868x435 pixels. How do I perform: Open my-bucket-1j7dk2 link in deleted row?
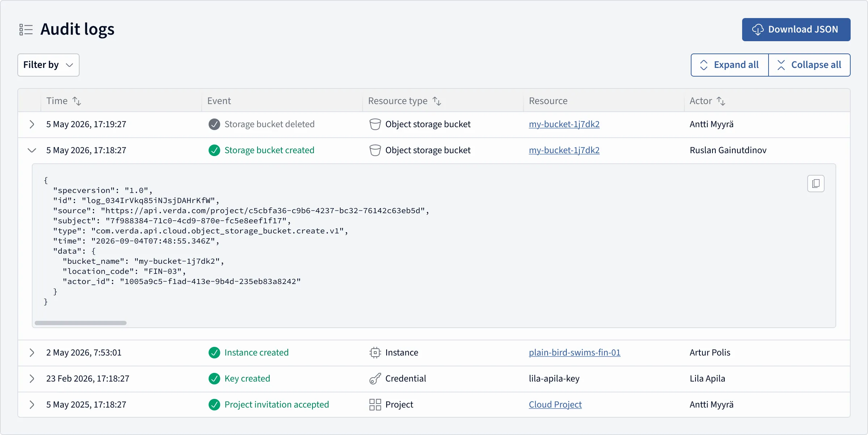click(x=564, y=124)
